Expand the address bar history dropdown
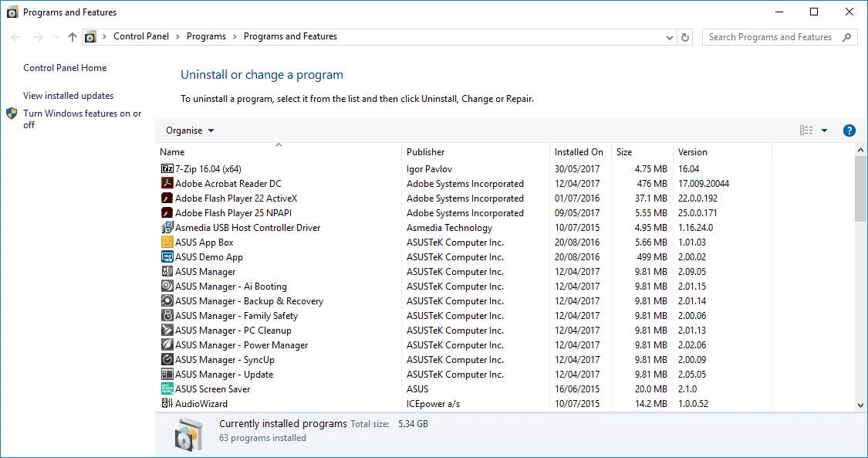This screenshot has width=868, height=458. click(x=669, y=38)
